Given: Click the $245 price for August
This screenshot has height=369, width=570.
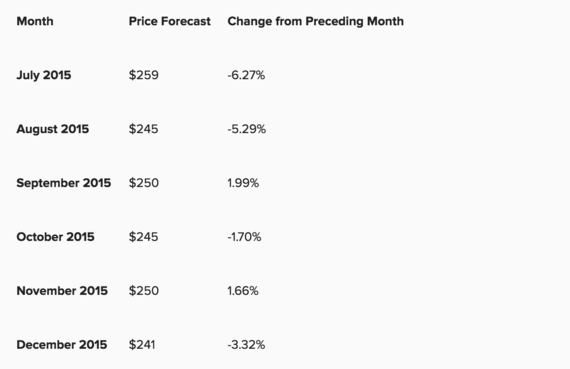Looking at the screenshot, I should click(144, 129).
